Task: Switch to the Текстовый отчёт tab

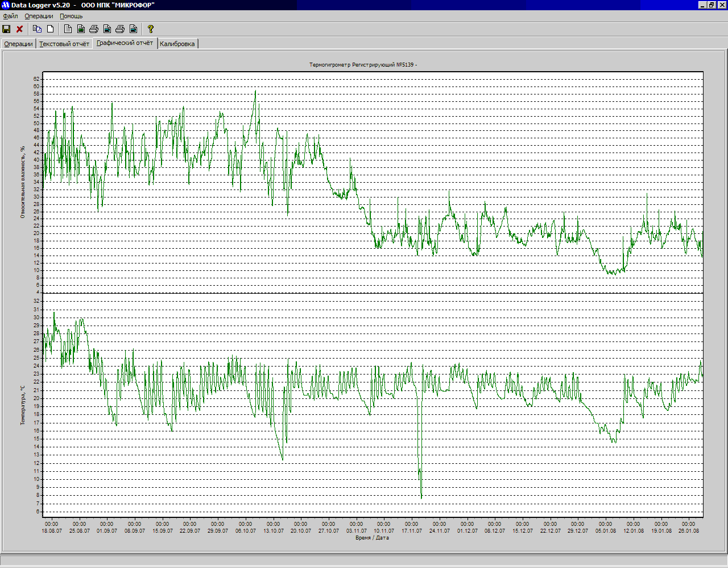Action: pos(64,44)
